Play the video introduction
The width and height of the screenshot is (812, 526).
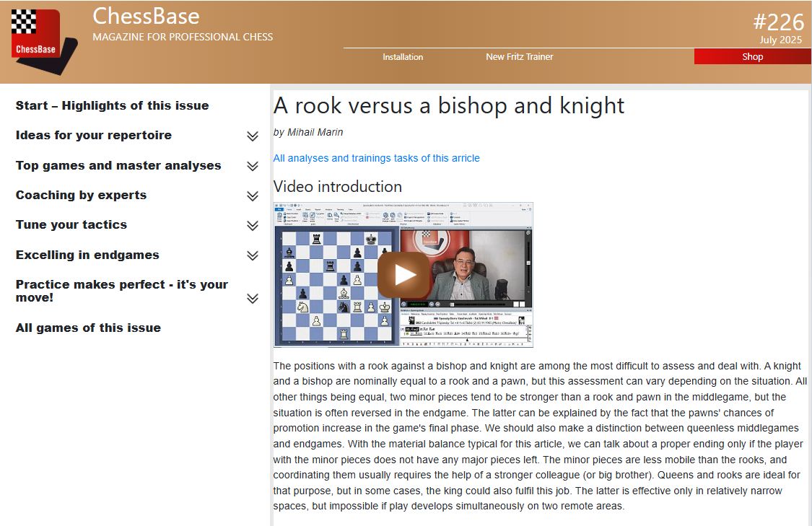[403, 274]
